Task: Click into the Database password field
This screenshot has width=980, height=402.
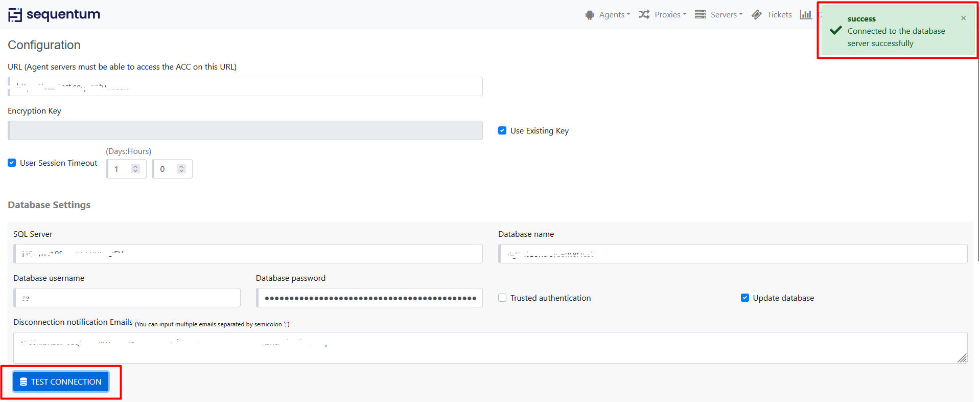Action: coord(369,298)
